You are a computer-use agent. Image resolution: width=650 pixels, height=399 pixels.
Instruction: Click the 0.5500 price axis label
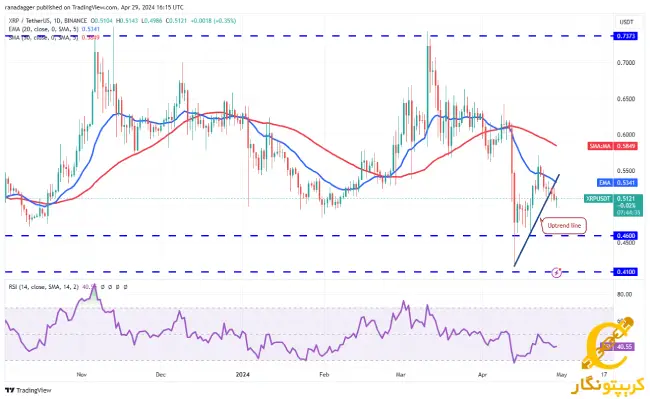626,171
